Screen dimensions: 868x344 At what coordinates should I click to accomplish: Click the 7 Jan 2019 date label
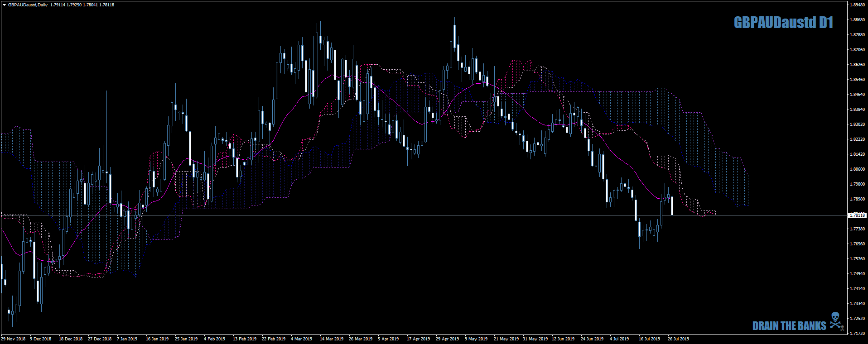coord(127,339)
